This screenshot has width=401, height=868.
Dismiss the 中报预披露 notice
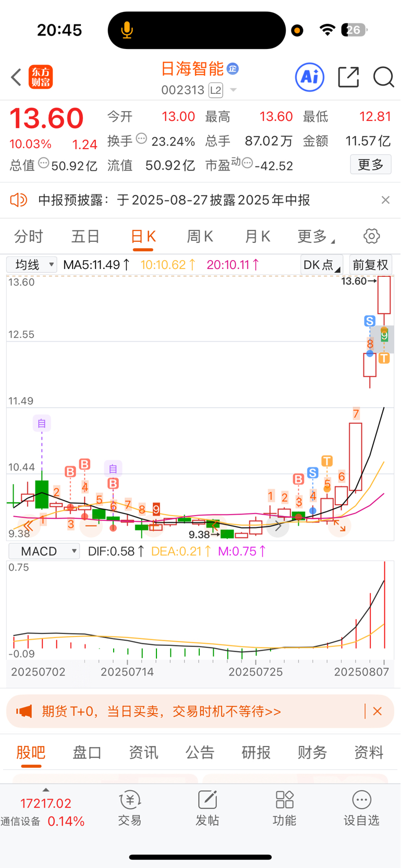pyautogui.click(x=385, y=200)
